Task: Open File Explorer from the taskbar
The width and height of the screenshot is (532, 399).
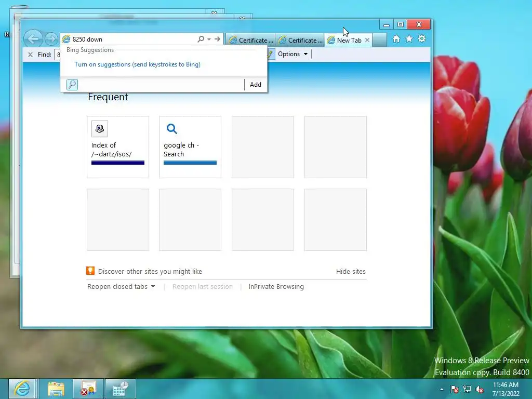Action: click(x=56, y=389)
